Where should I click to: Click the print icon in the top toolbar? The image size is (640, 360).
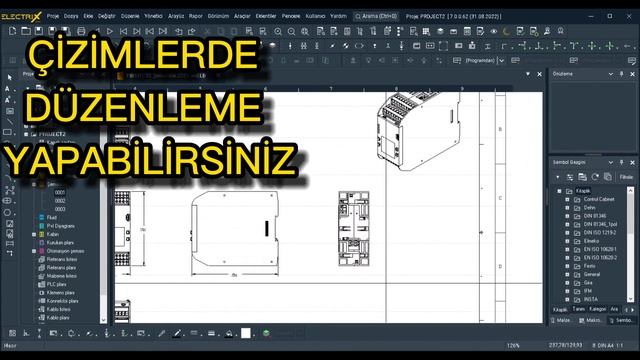[x=81, y=31]
